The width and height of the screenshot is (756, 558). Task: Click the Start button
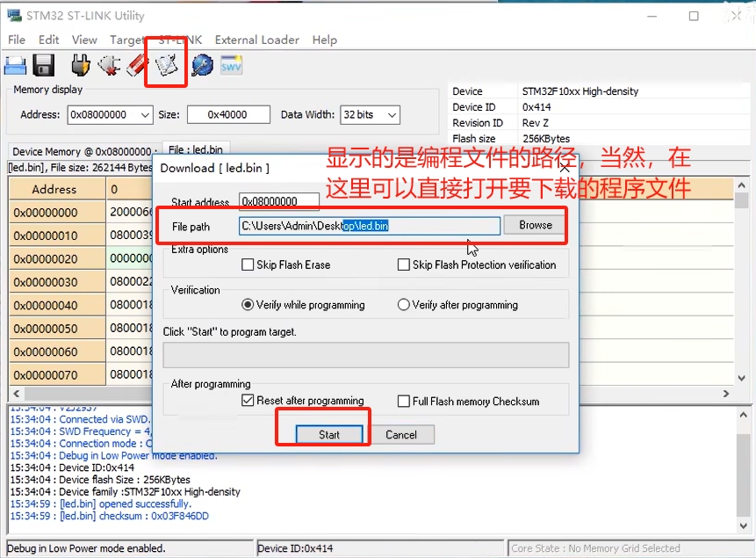click(329, 434)
